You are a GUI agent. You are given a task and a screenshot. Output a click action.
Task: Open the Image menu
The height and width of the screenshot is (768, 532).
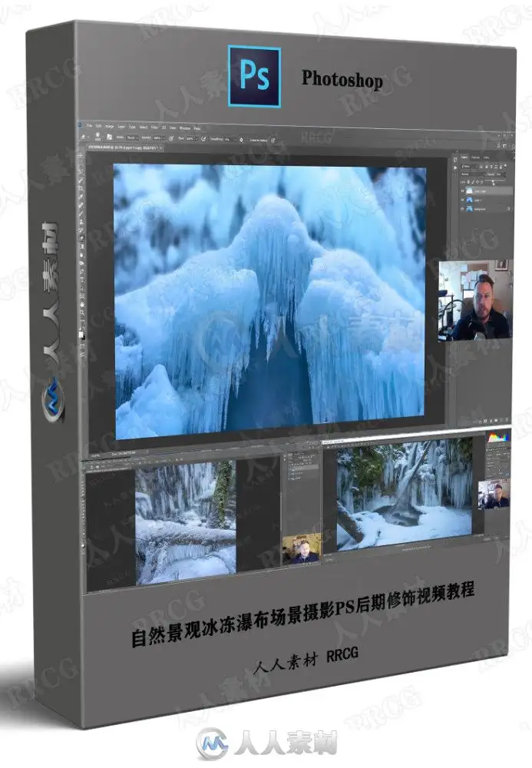109,127
